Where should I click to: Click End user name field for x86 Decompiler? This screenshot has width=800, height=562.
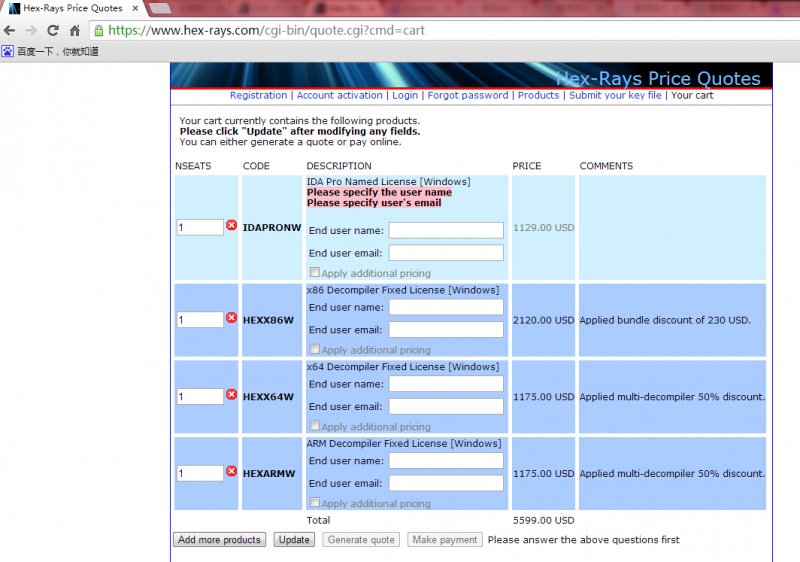(446, 307)
